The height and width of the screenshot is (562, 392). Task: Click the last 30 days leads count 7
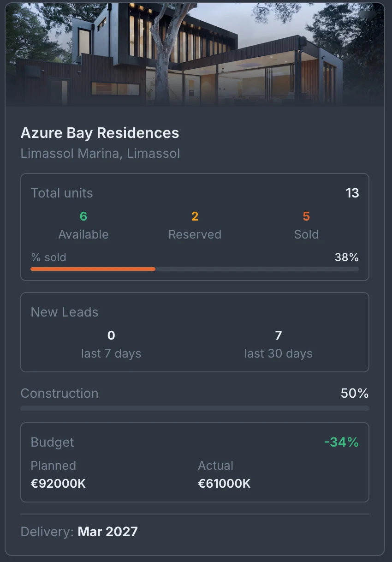(x=279, y=335)
